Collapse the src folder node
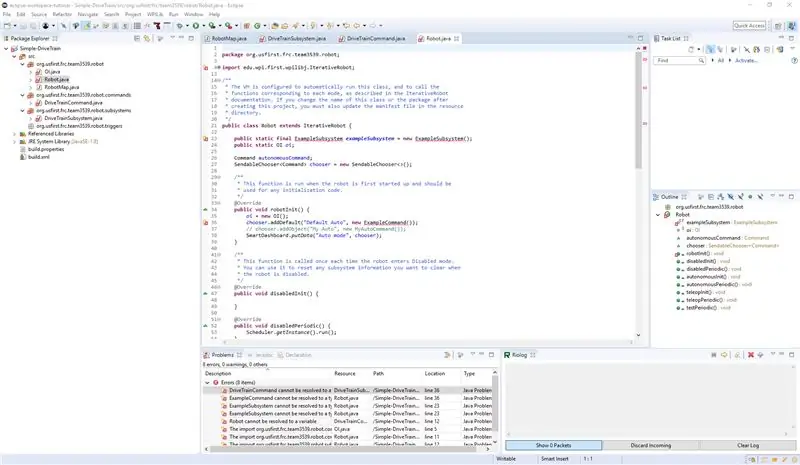Screen dimensions: 800x465 click(x=14, y=56)
